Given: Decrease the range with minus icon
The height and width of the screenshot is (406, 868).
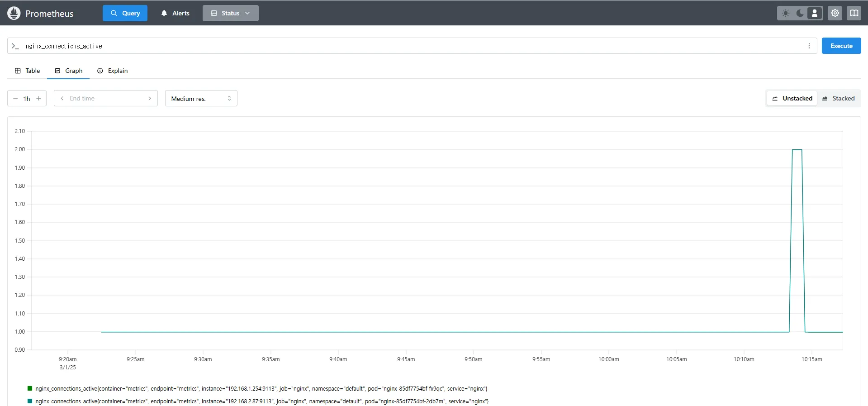Looking at the screenshot, I should tap(15, 98).
